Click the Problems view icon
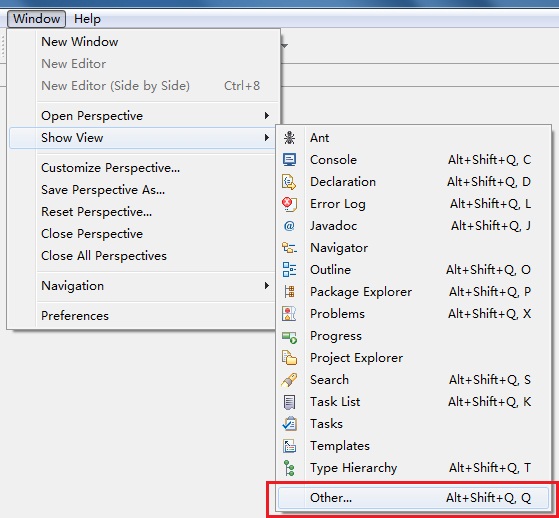This screenshot has width=559, height=518. pyautogui.click(x=289, y=314)
